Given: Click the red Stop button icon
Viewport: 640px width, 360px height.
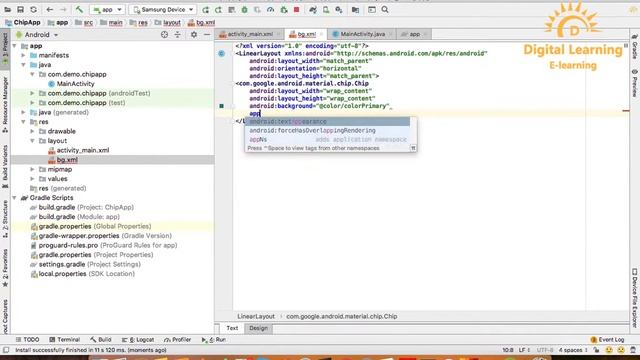Looking at the screenshot, I should tap(297, 9).
